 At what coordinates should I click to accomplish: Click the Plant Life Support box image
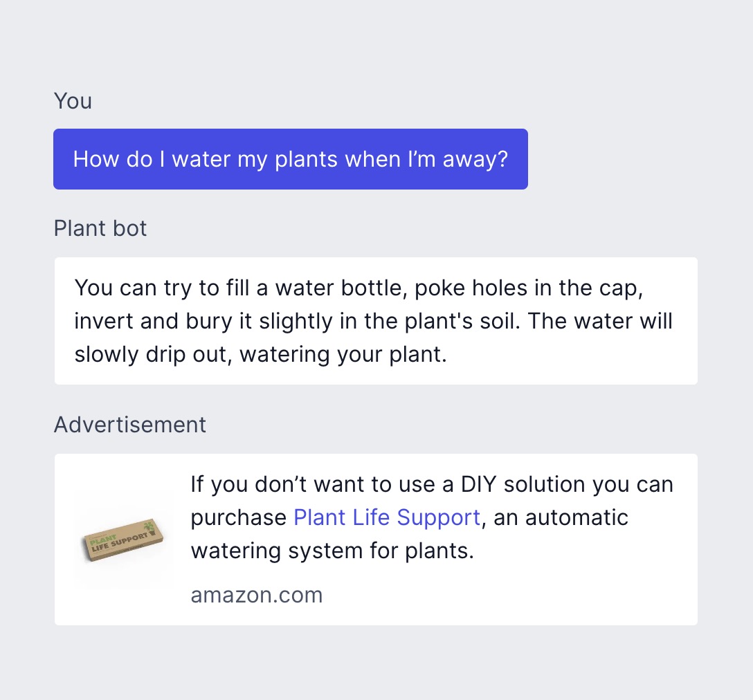(x=123, y=540)
